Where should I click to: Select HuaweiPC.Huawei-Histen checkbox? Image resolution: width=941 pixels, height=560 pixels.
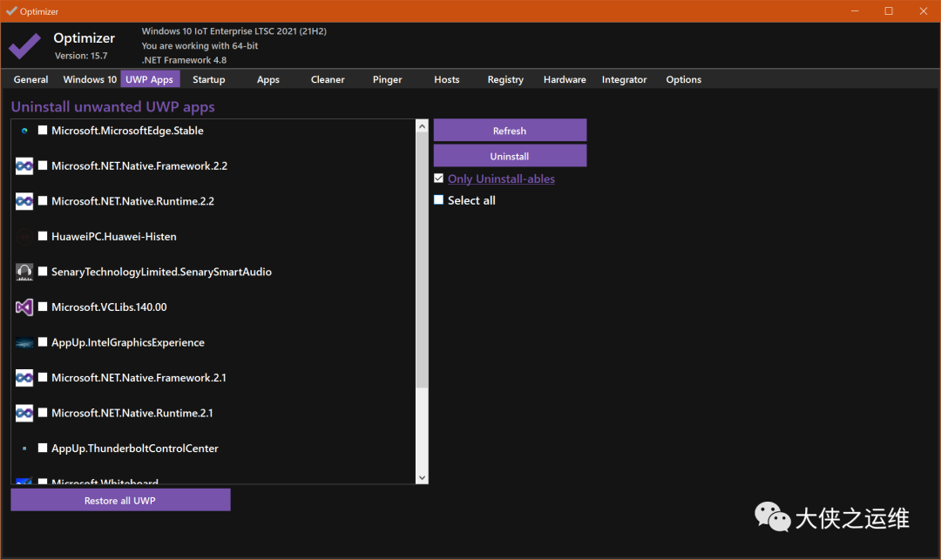[x=43, y=236]
